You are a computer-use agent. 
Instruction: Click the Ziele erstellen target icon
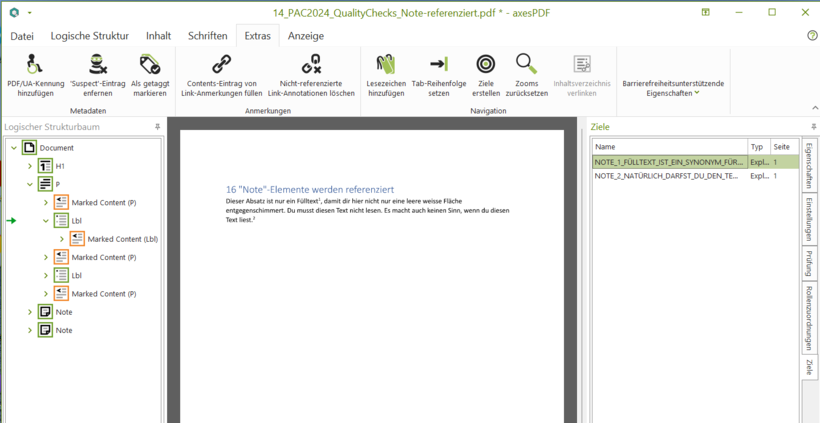(485, 65)
